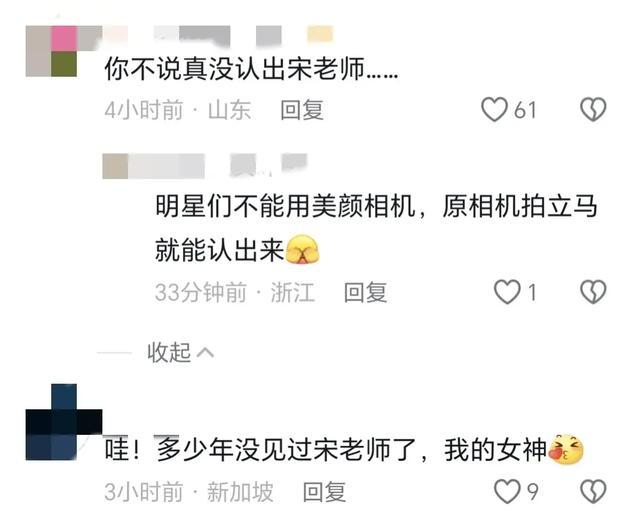Select reply text 明星们不能用美颜相机

click(285, 206)
